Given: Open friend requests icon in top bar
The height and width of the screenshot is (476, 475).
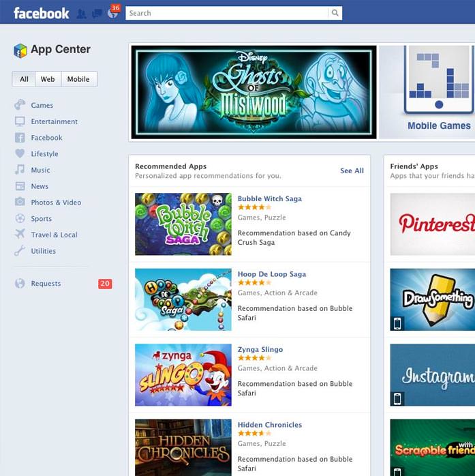Looking at the screenshot, I should pyautogui.click(x=81, y=14).
